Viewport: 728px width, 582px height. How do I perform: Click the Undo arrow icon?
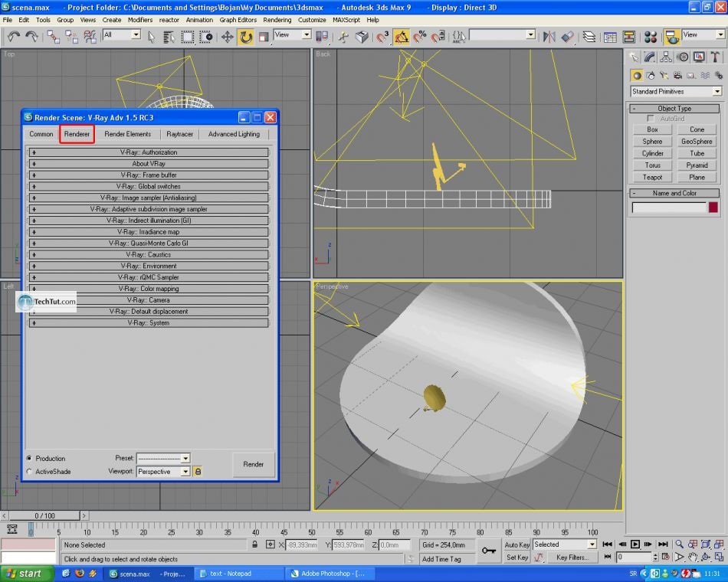[x=14, y=37]
